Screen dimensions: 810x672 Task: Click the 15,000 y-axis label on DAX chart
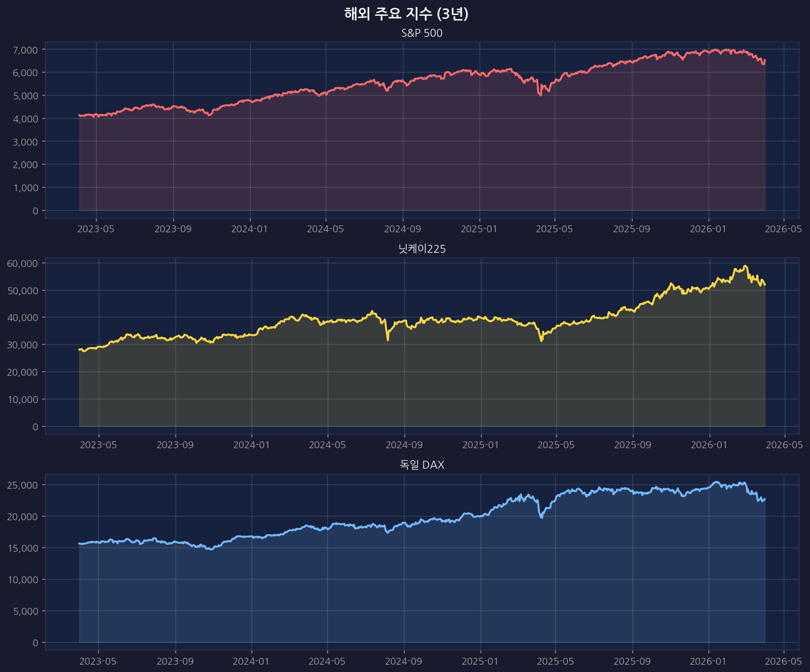coord(23,548)
